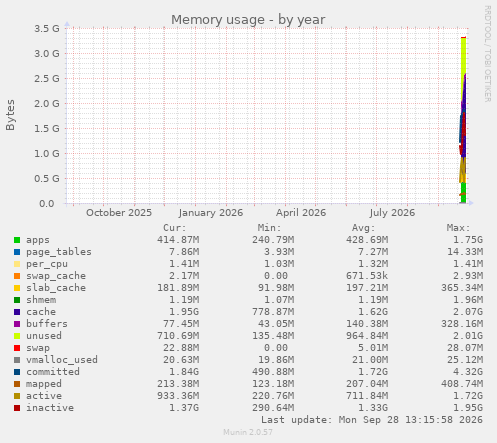Viewport: 497px width, 443px height.
Task: Click the '1.0 G' y-axis label
Action: (x=47, y=153)
